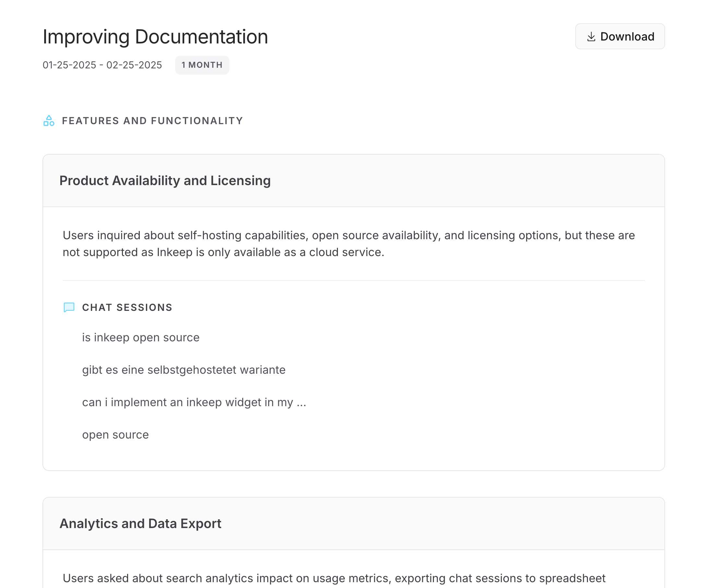This screenshot has height=588, width=705.
Task: Click the Product Availability and Licensing header
Action: click(165, 181)
